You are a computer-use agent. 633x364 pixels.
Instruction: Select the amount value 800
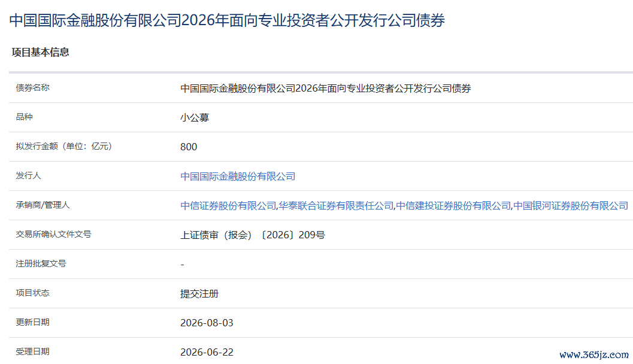[189, 147]
